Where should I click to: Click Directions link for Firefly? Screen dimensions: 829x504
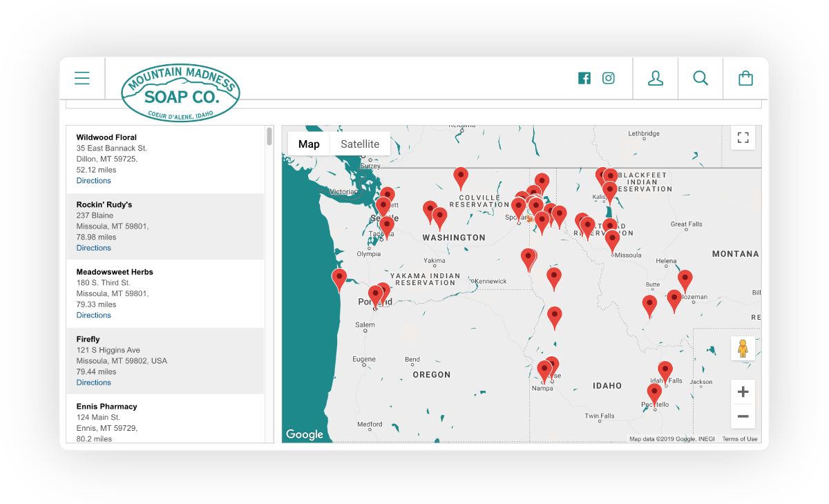tap(94, 382)
